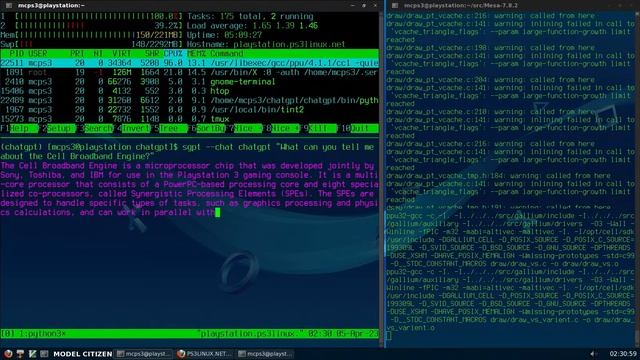Sort htop by the PRI column header

point(77,54)
